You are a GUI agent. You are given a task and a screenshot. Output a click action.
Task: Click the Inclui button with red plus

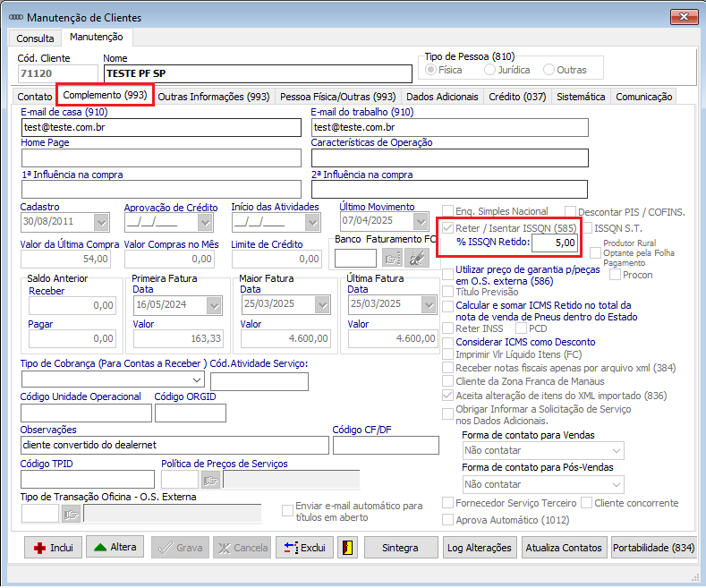tap(53, 548)
